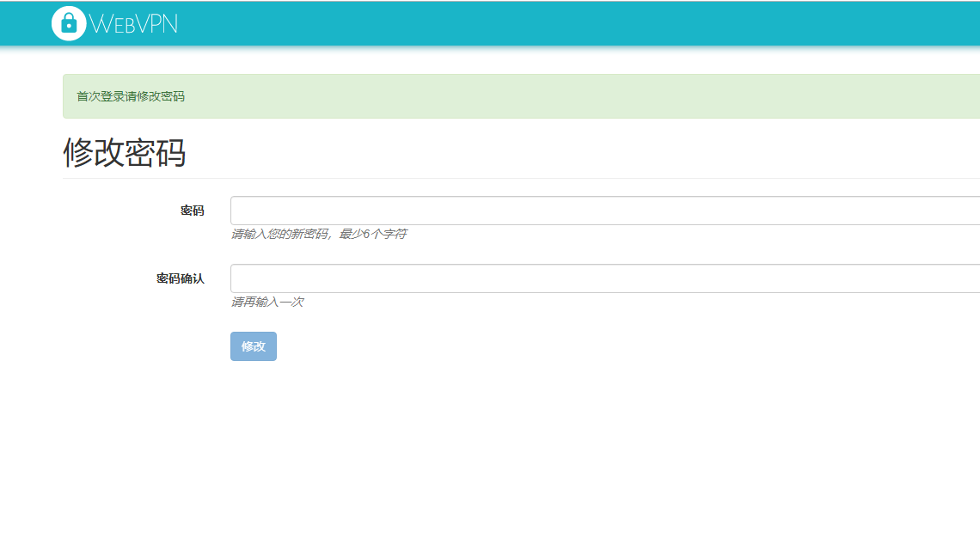Click empty area of the teal header bar
980x538 pixels.
point(559,23)
